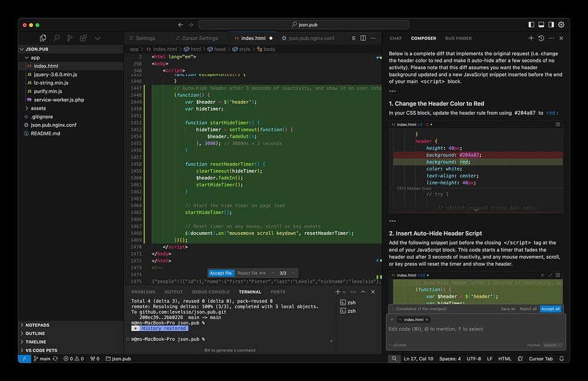Toggle the primary left sidebar layout button

tap(532, 25)
